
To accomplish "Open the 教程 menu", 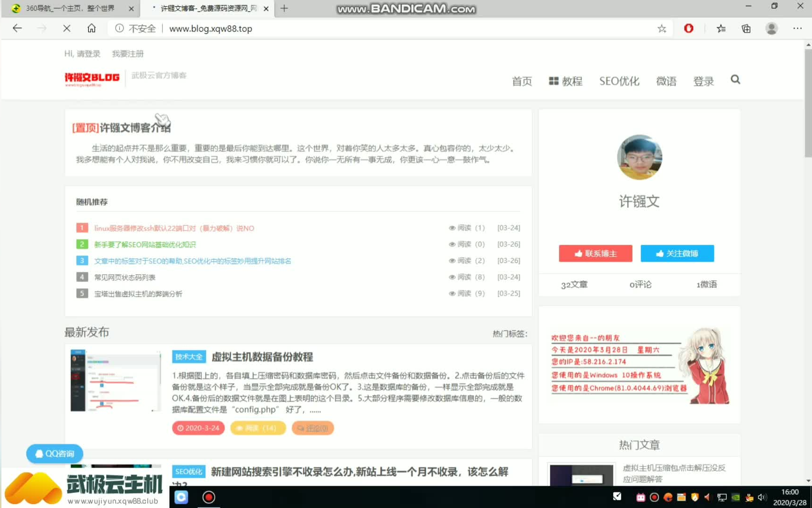I will point(566,81).
